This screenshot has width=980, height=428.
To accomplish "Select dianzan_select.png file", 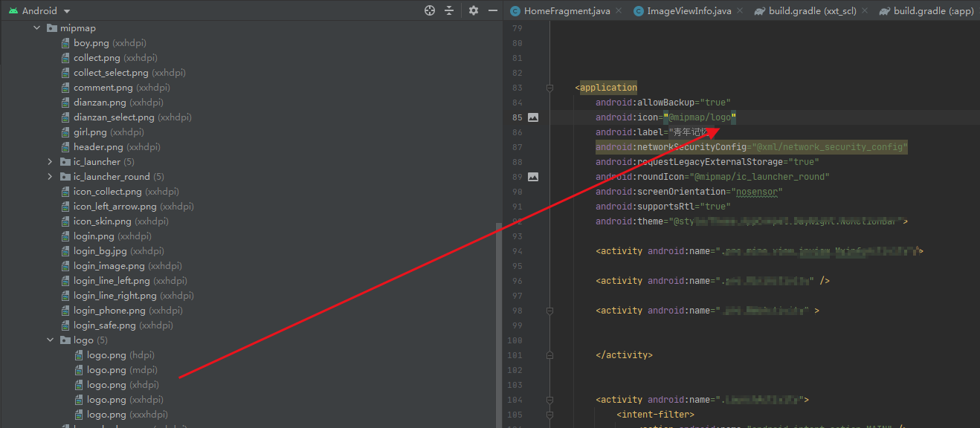I will (x=132, y=117).
